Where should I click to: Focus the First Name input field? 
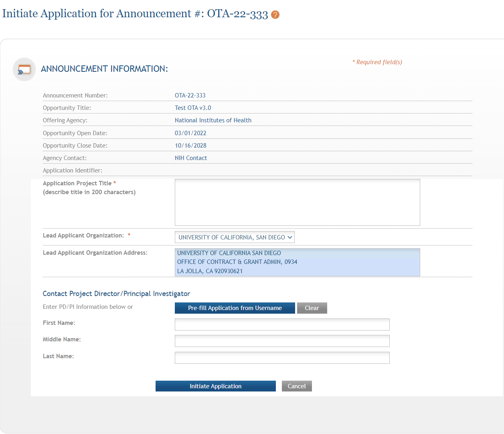click(282, 324)
